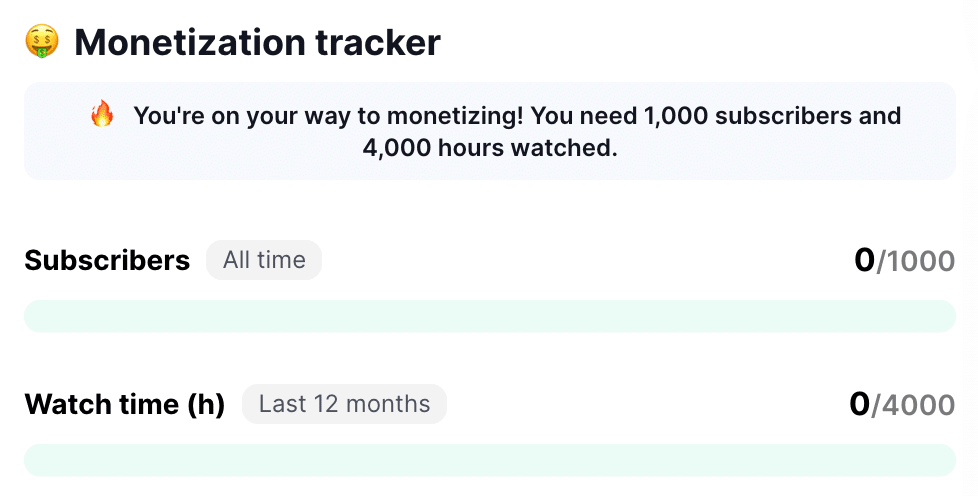Click the word "Monetization" in the heading
978x496 pixels.
pos(191,42)
